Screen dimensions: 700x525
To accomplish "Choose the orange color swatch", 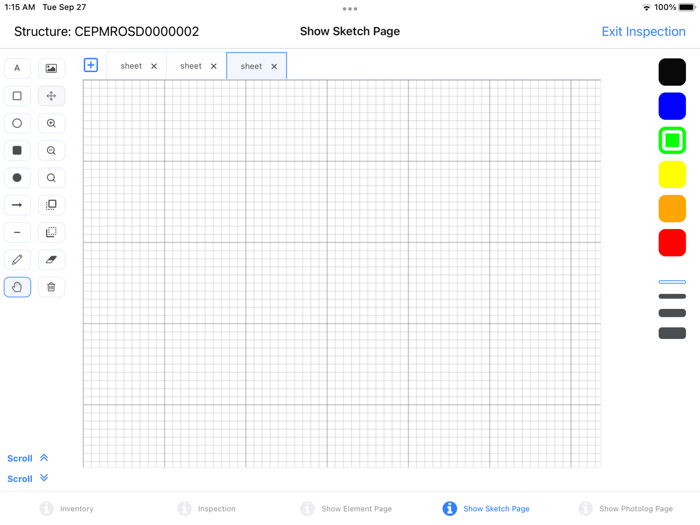I will click(x=672, y=208).
